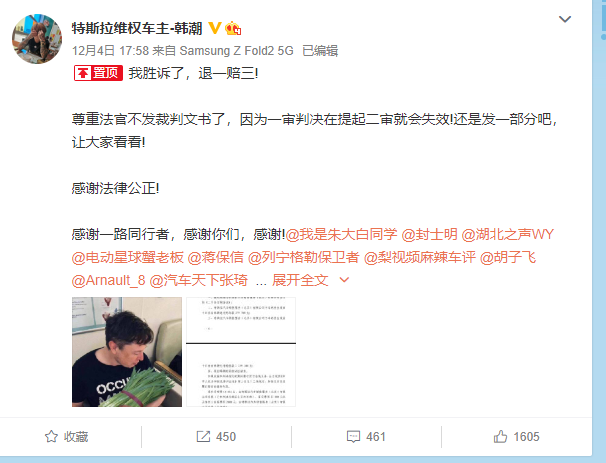The image size is (606, 463).
Task: Click the chevron next to 展开全文
Action: tap(344, 280)
